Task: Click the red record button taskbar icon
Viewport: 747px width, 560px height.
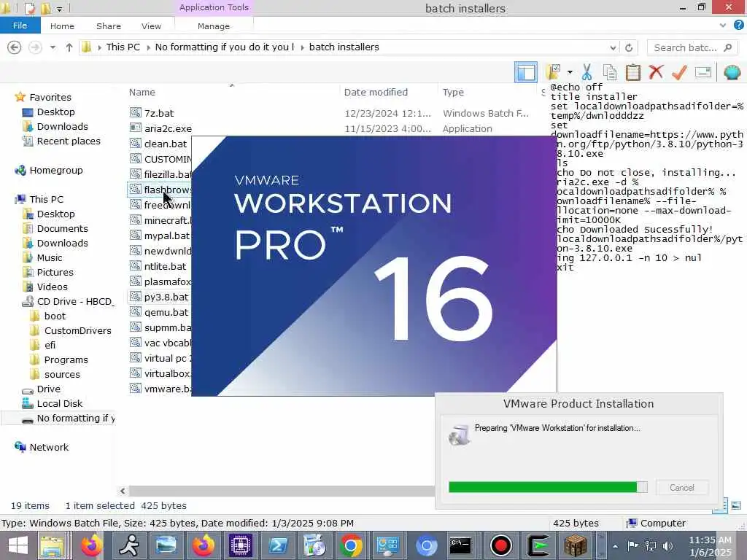Action: point(500,545)
